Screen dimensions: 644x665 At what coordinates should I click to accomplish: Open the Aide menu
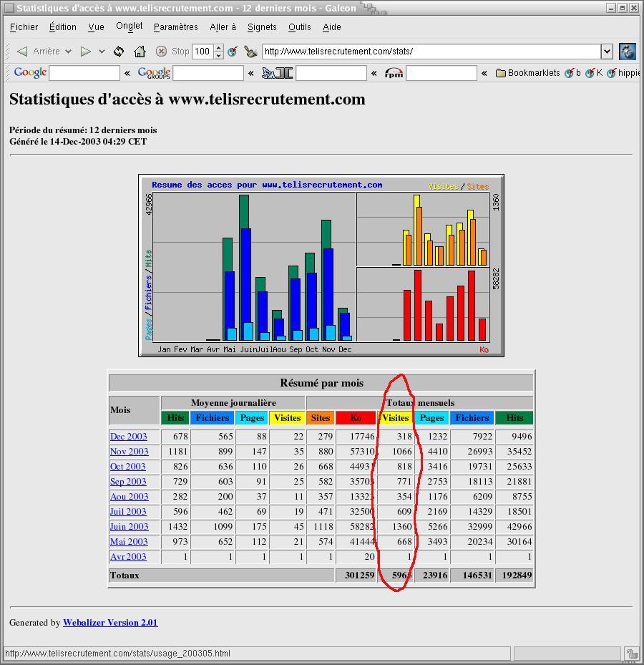pos(331,27)
